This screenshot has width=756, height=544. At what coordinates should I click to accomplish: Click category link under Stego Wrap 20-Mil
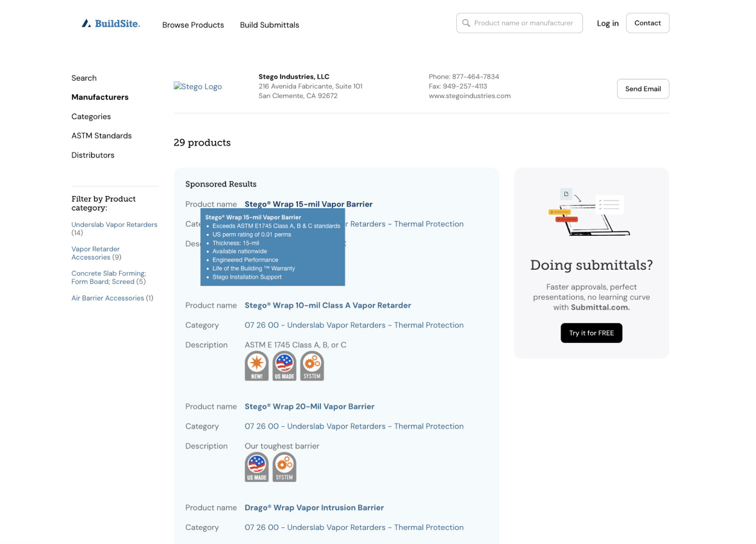[x=354, y=426]
